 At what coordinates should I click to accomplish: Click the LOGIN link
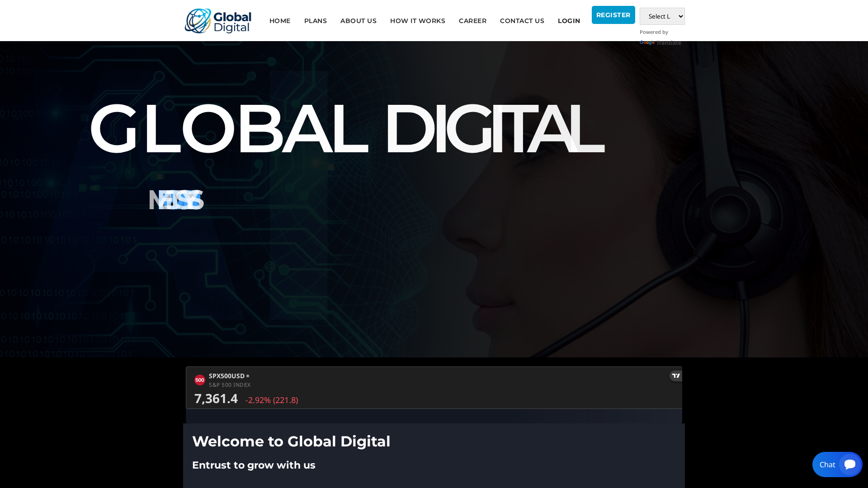pyautogui.click(x=569, y=21)
